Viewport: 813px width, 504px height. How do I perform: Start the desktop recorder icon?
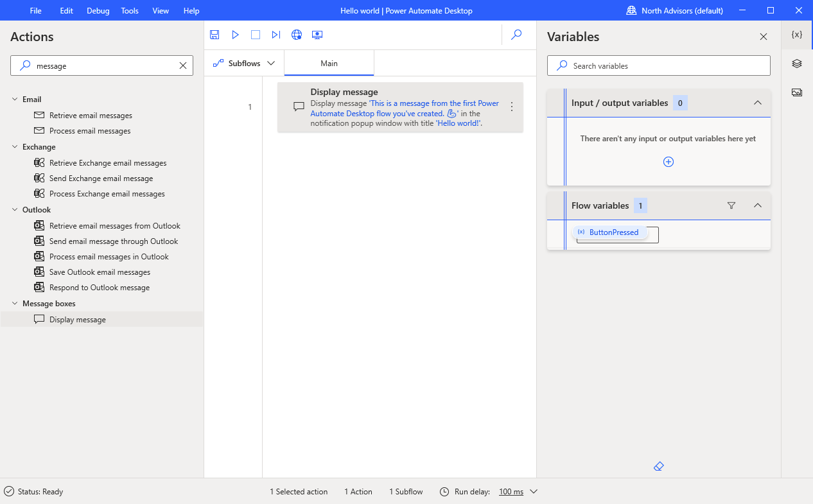click(317, 35)
